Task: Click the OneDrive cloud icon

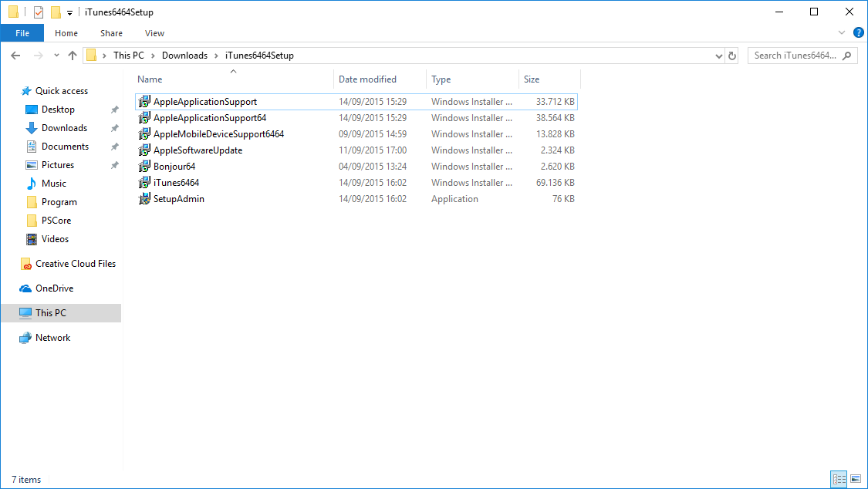Action: (25, 288)
